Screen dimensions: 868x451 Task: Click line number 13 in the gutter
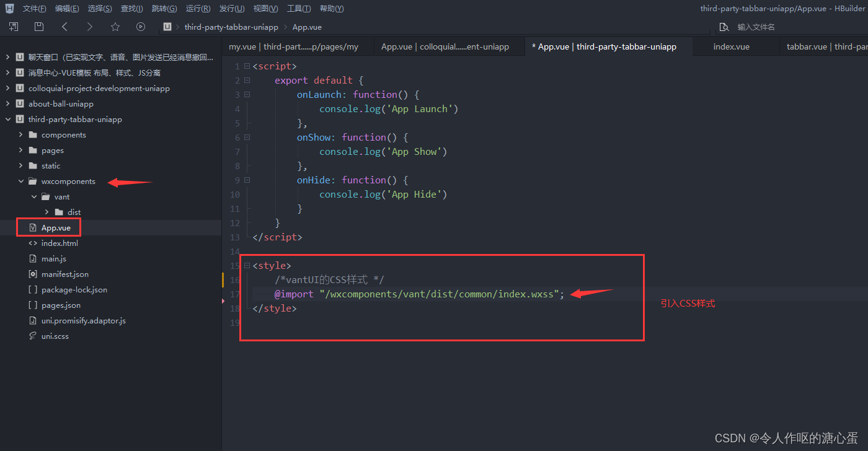234,237
